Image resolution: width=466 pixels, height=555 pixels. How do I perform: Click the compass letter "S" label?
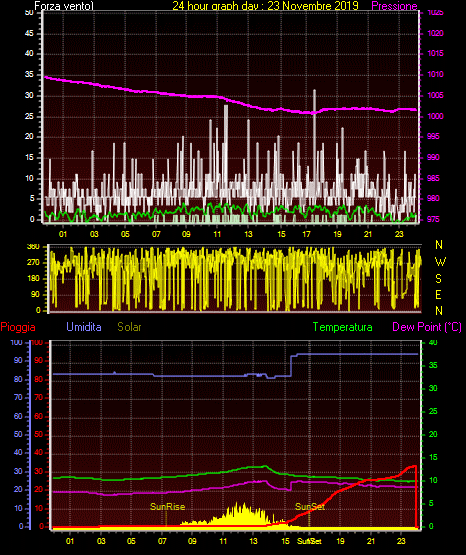coord(438,279)
